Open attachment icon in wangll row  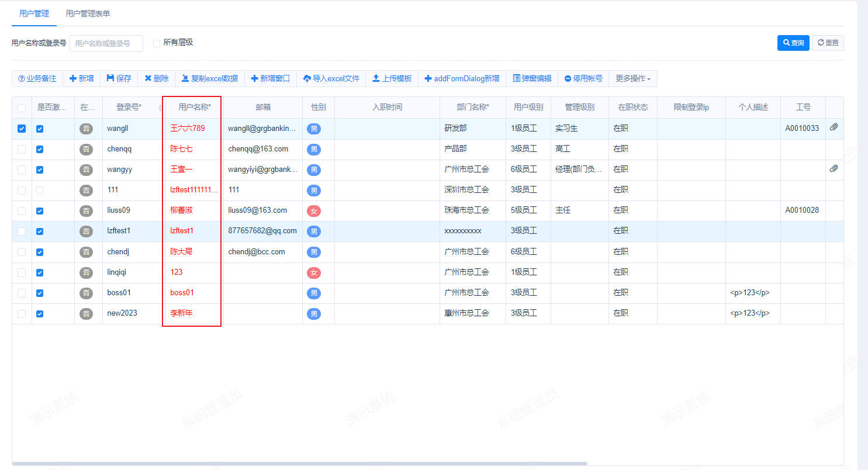pos(834,127)
